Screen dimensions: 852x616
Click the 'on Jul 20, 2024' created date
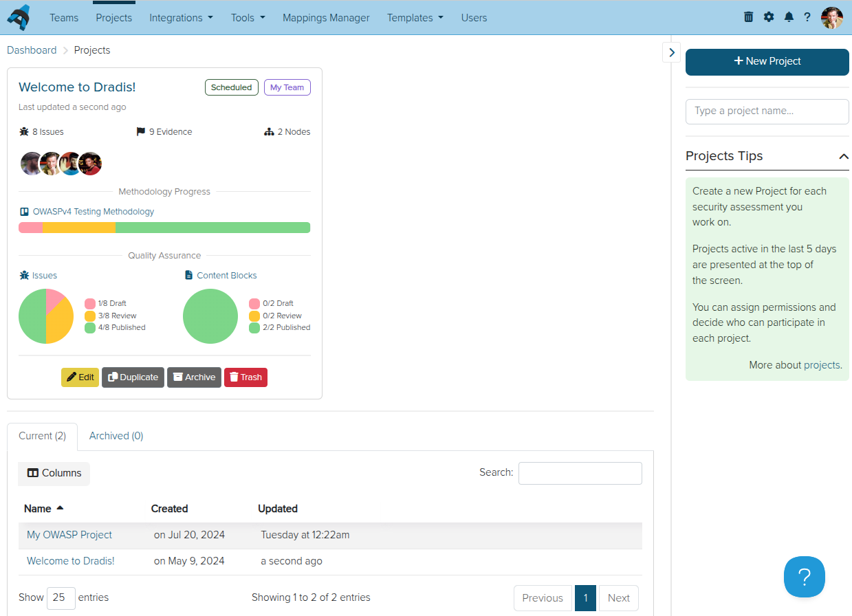(x=189, y=535)
